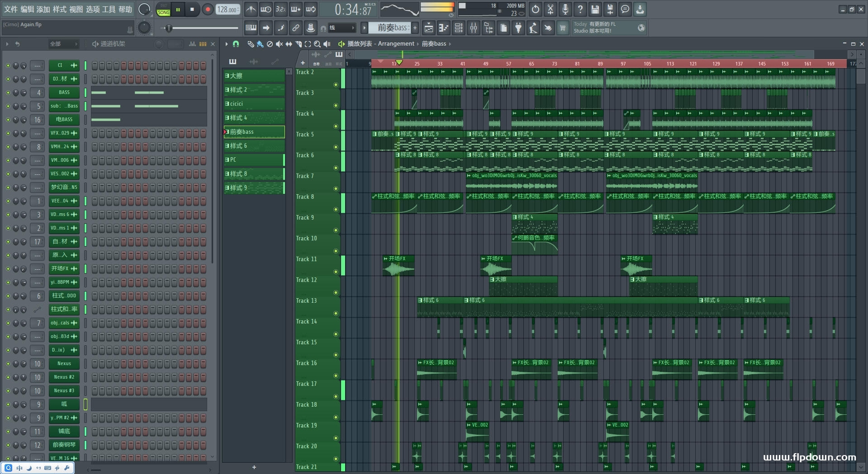This screenshot has width=868, height=474.
Task: Select the playlist mute tool
Action: coord(279,44)
